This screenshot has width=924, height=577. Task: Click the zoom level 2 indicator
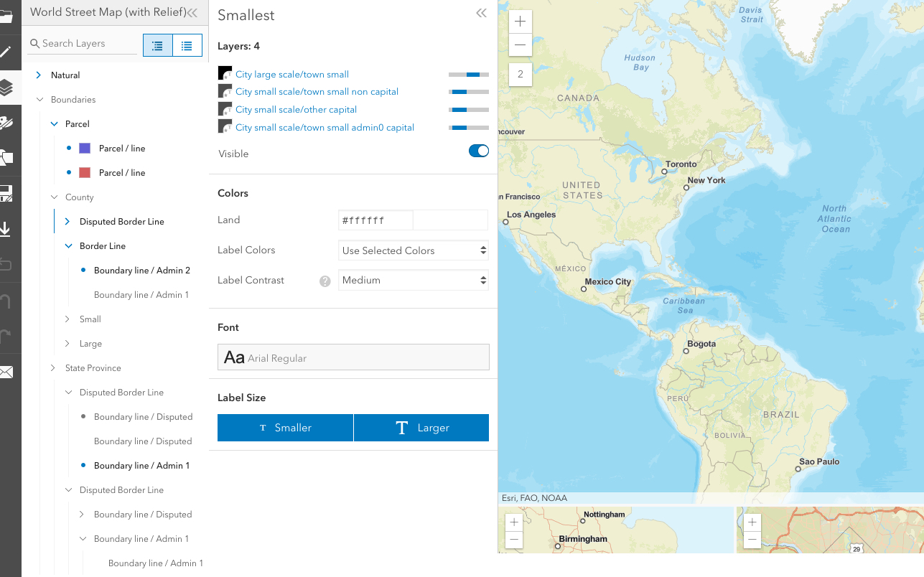pyautogui.click(x=521, y=75)
